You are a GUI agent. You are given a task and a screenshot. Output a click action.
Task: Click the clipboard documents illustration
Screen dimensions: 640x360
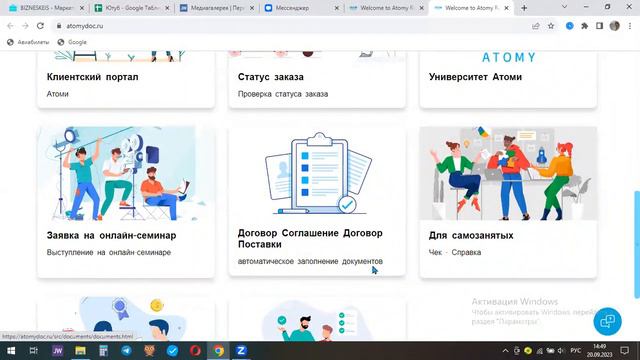[318, 173]
